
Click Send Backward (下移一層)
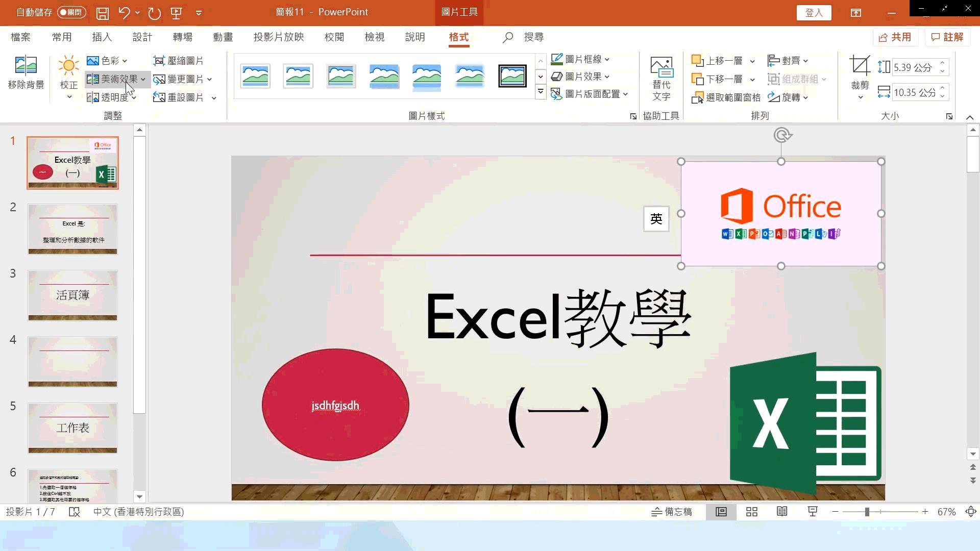pyautogui.click(x=718, y=79)
